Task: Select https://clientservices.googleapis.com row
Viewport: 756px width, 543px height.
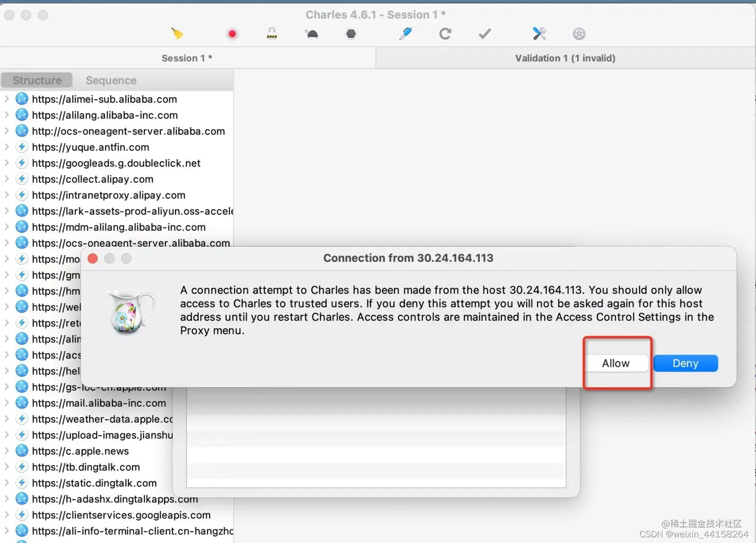Action: coord(116,515)
